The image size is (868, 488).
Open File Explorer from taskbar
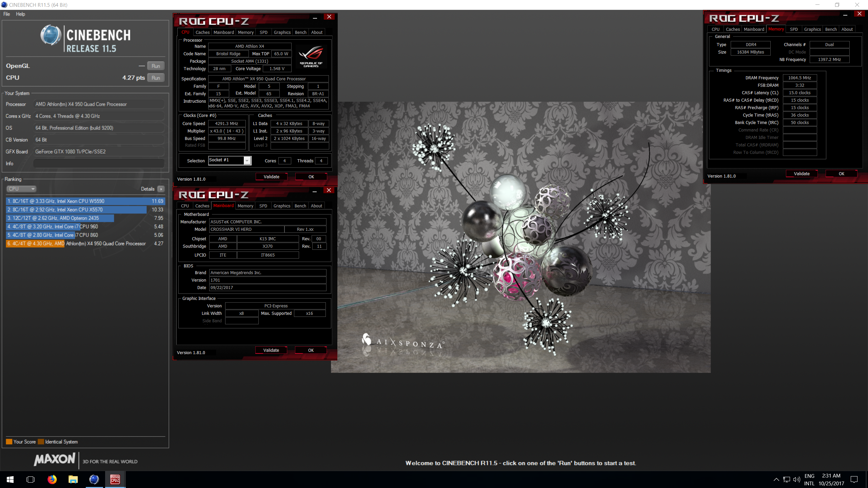tap(73, 480)
